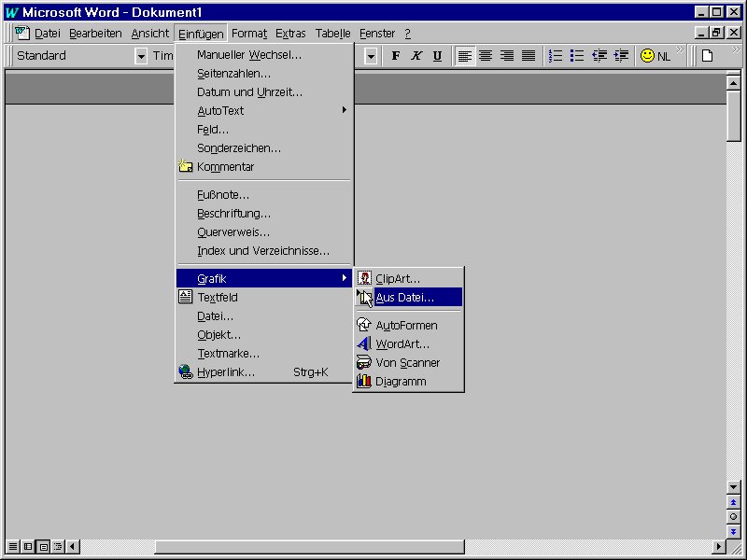
Task: Insert a Textfeld from the menu
Action: (x=217, y=297)
